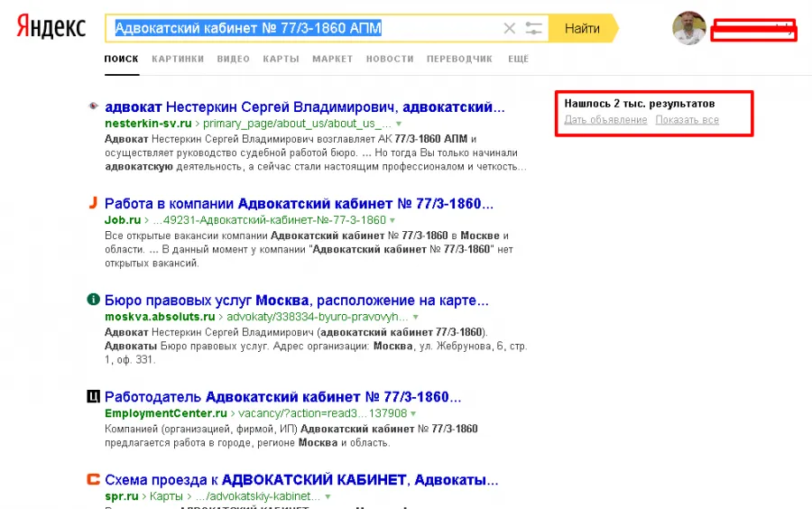Viewport: 812px width, 509px height.
Task: Open Схема проезда к АДВОКАТСКИЙ КАБИНЕТ result
Action: (301, 480)
